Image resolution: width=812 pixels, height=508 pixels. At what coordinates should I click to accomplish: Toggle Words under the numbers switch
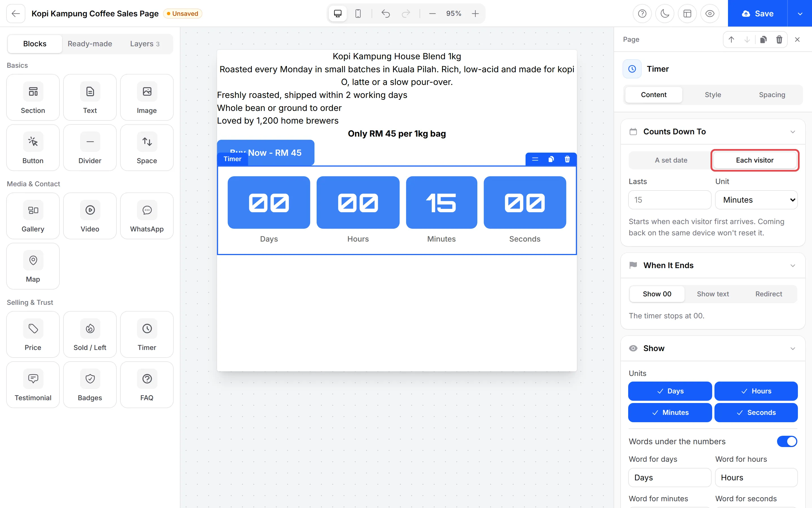click(x=787, y=441)
